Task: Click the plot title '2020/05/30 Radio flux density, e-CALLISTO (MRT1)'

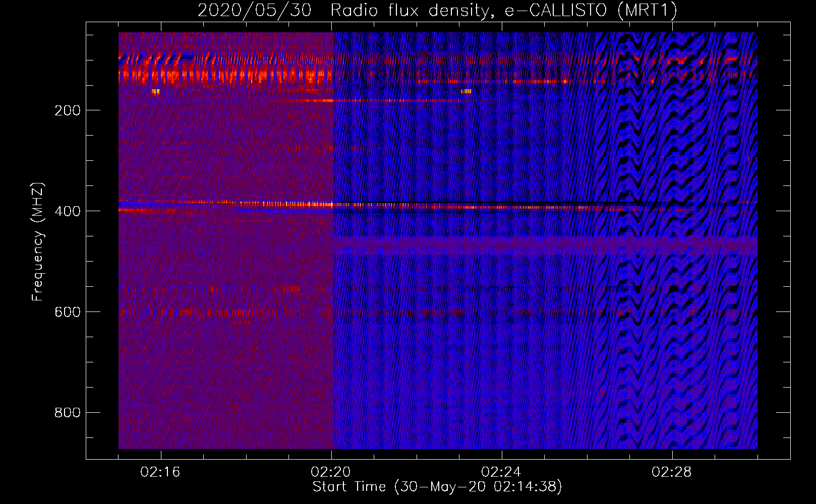Action: pyautogui.click(x=437, y=10)
